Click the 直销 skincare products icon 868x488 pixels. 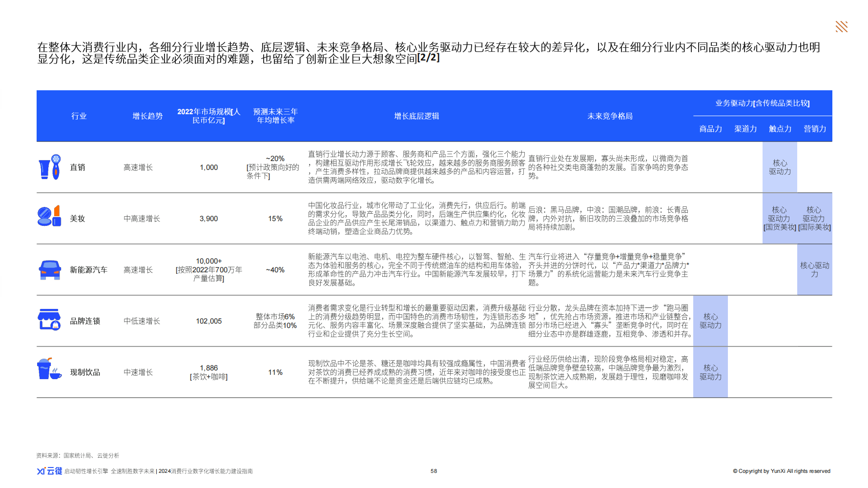(x=49, y=167)
